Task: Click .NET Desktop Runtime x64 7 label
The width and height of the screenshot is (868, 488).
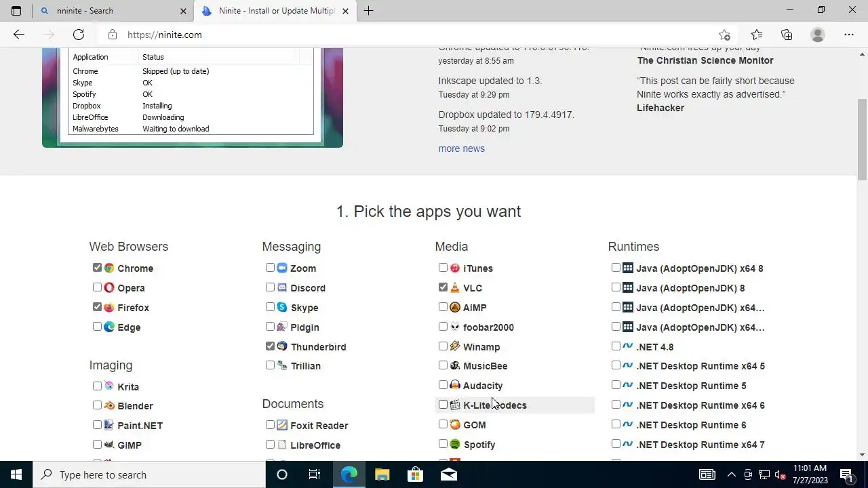Action: [x=700, y=445]
